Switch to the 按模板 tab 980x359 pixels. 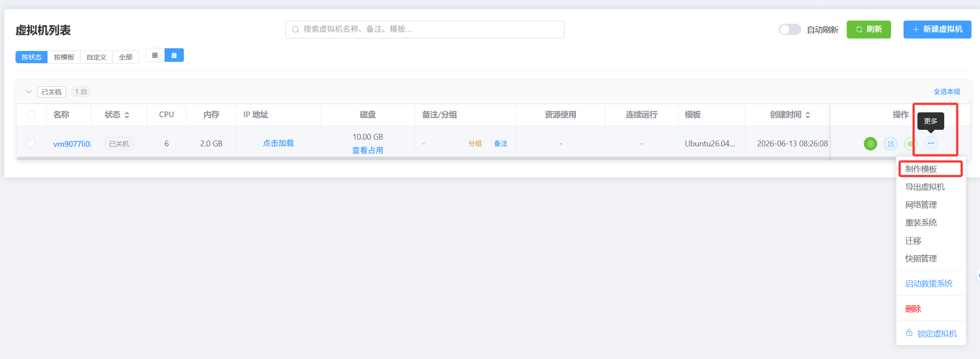coord(64,57)
